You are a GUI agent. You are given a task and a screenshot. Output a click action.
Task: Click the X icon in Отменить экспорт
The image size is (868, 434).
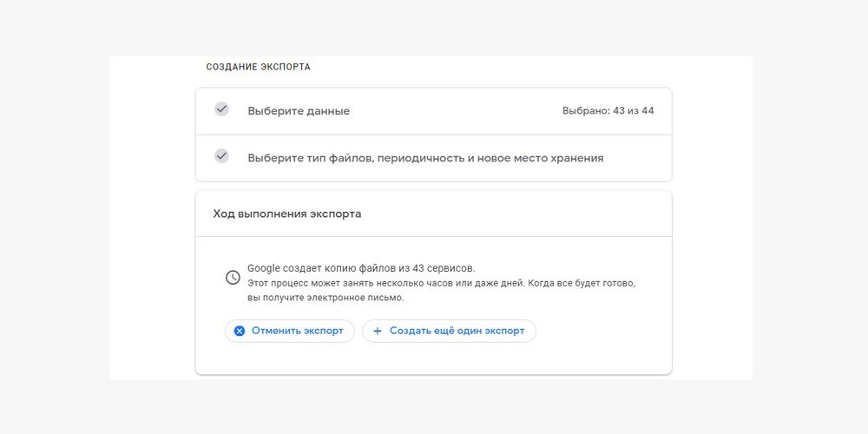(x=240, y=331)
